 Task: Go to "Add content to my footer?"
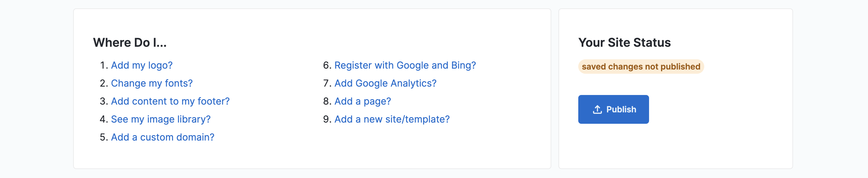point(170,101)
